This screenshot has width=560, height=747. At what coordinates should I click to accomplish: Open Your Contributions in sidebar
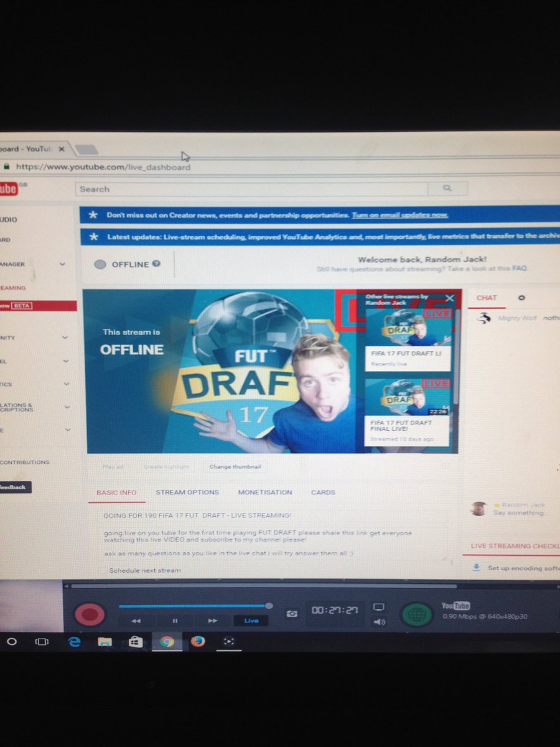[24, 462]
